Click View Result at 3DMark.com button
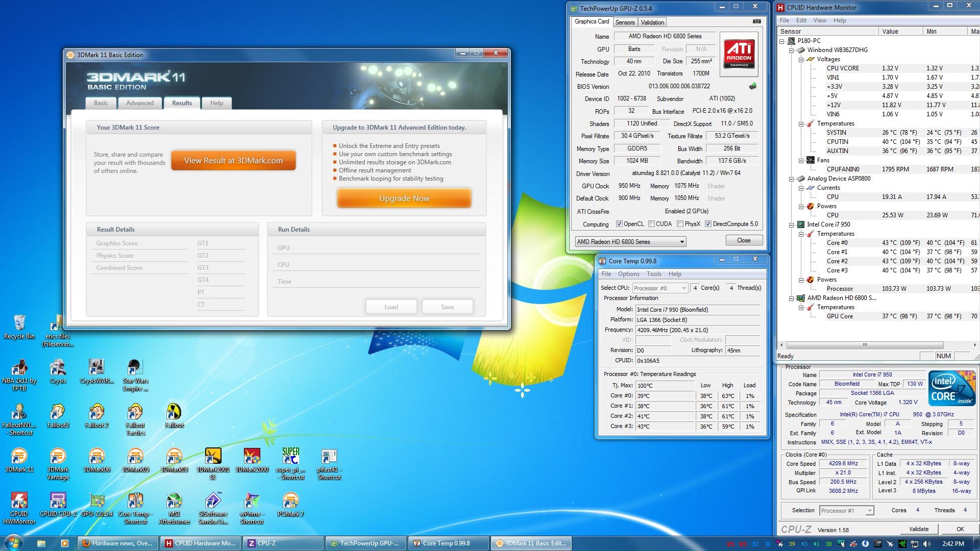The width and height of the screenshot is (980, 551). [x=233, y=161]
